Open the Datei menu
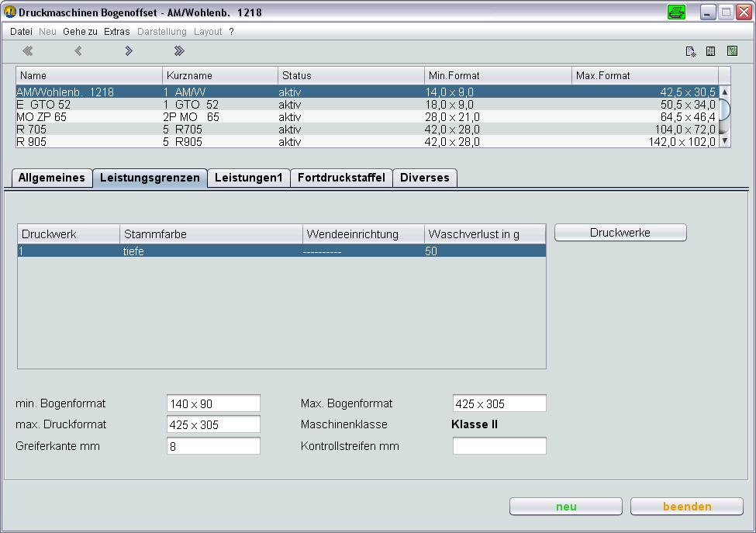Viewport: 756px width, 533px height. pyautogui.click(x=21, y=32)
